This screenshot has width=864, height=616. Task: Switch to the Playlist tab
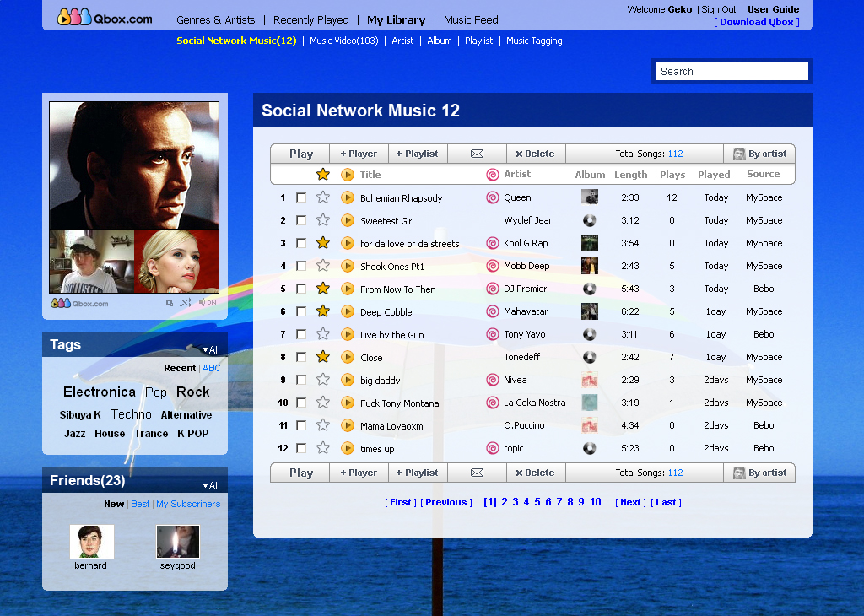tap(478, 41)
